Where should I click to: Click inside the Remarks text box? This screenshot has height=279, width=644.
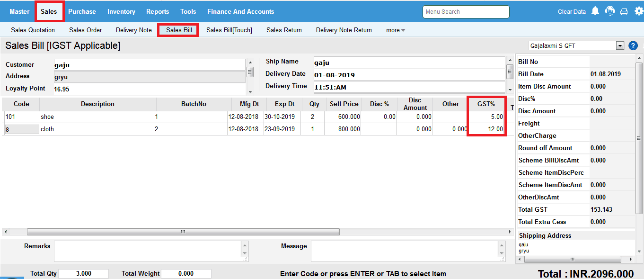pyautogui.click(x=147, y=251)
